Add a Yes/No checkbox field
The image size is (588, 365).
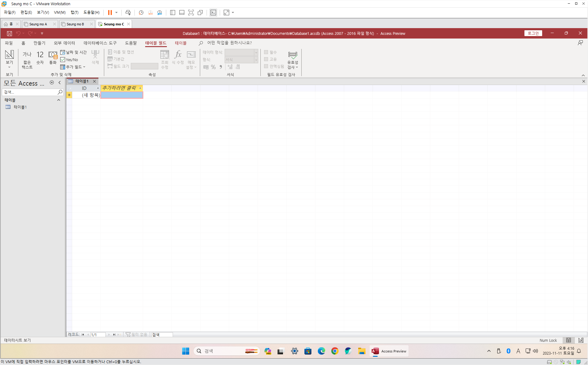[69, 60]
